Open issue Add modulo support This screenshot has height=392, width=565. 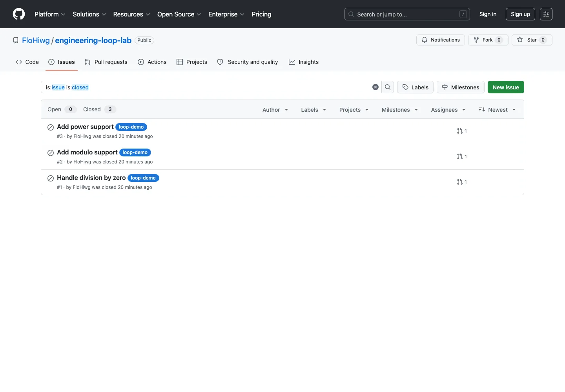(x=87, y=152)
